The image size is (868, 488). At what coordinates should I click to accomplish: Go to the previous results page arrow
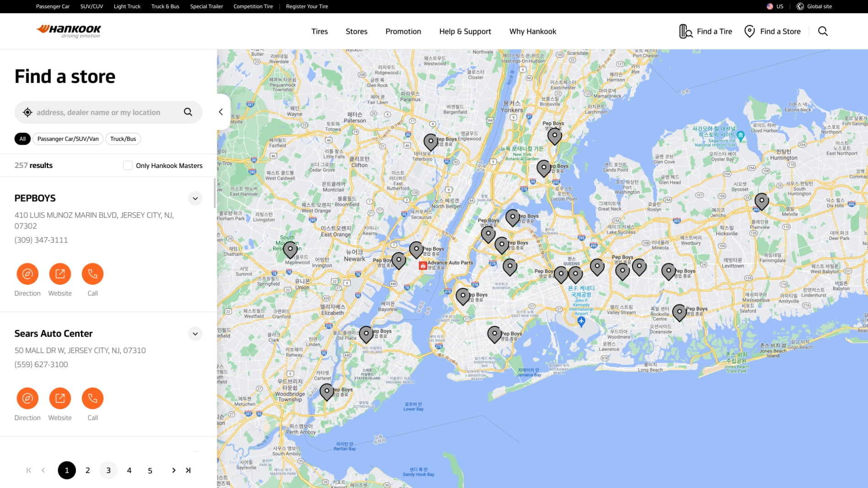pyautogui.click(x=43, y=470)
